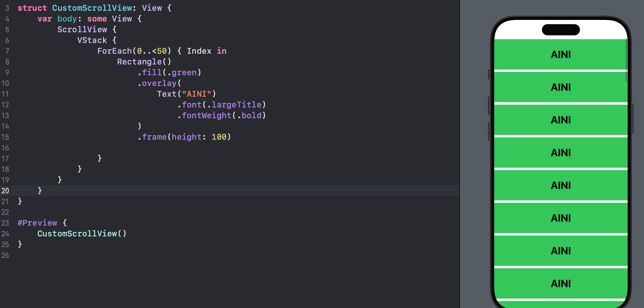Click line number 16 in the gutter

[5, 148]
